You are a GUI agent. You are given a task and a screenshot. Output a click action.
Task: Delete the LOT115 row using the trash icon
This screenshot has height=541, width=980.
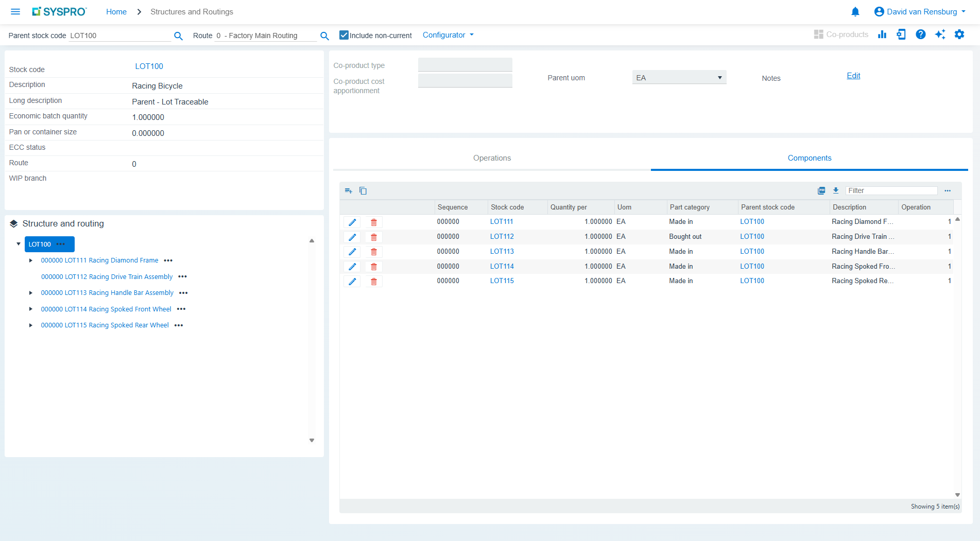pos(374,282)
